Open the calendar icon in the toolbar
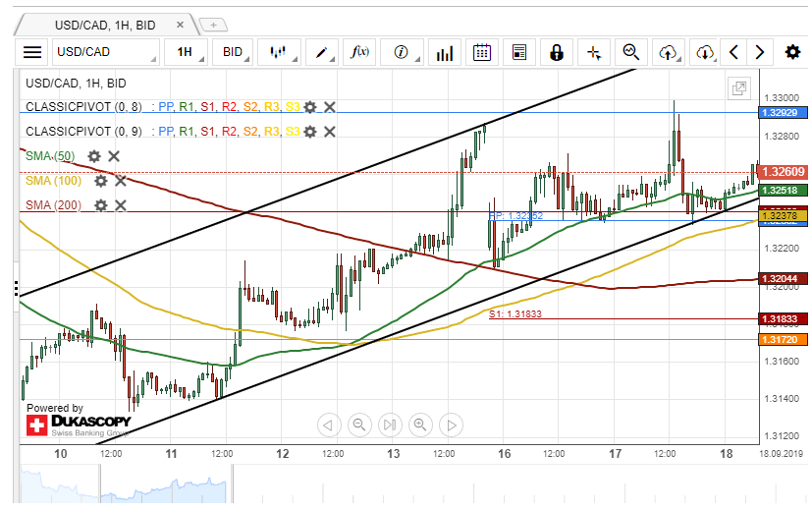The image size is (812, 510). [x=482, y=52]
